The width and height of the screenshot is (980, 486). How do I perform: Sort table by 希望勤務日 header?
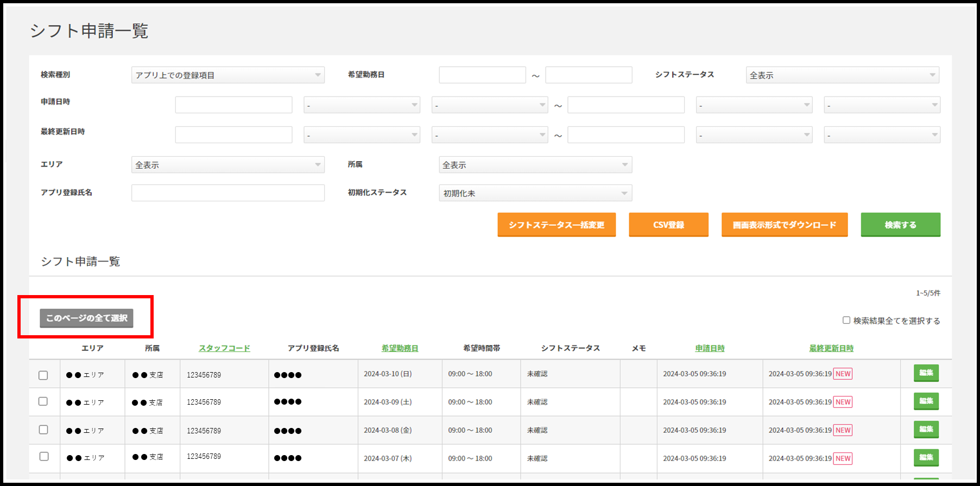click(x=400, y=348)
